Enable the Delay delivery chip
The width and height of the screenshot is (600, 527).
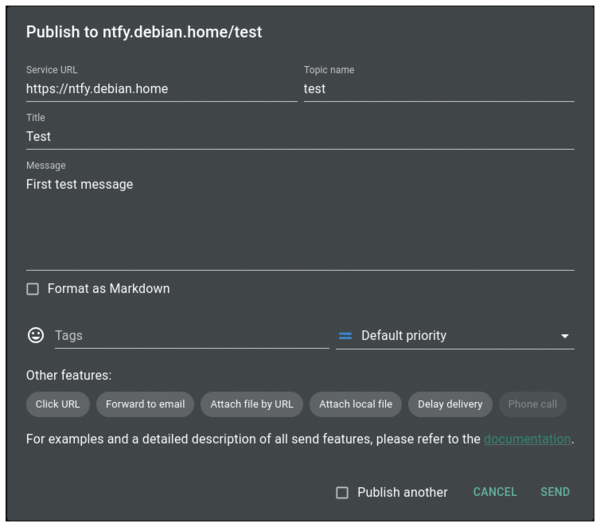point(450,404)
